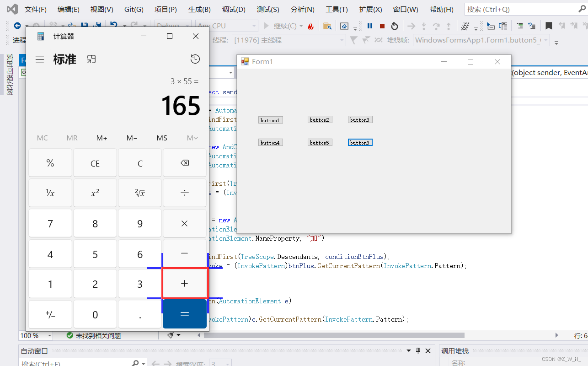Open the 工具(T) tools menu
The image size is (588, 366).
pyautogui.click(x=337, y=9)
